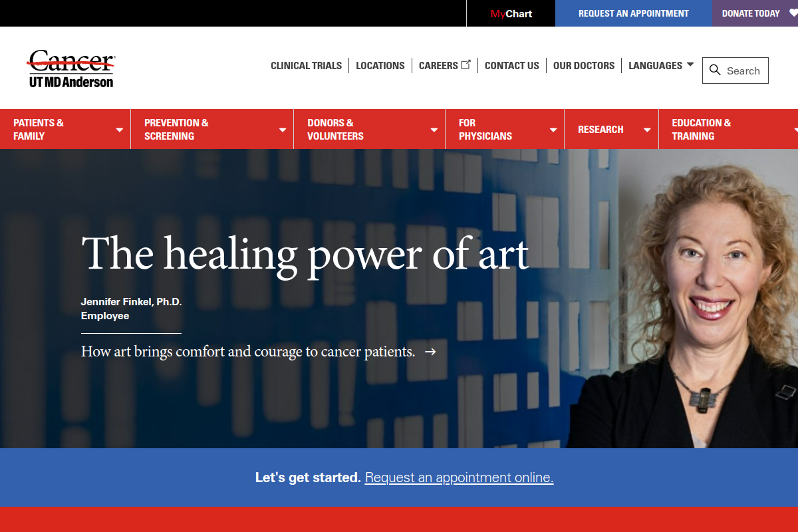The image size is (798, 532).
Task: Open the MyChart link
Action: (x=511, y=13)
